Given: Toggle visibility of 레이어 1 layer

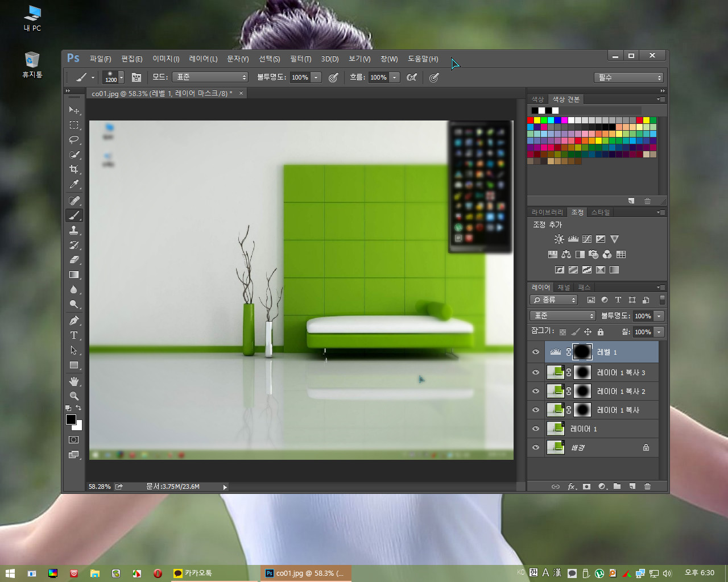Looking at the screenshot, I should pos(536,429).
